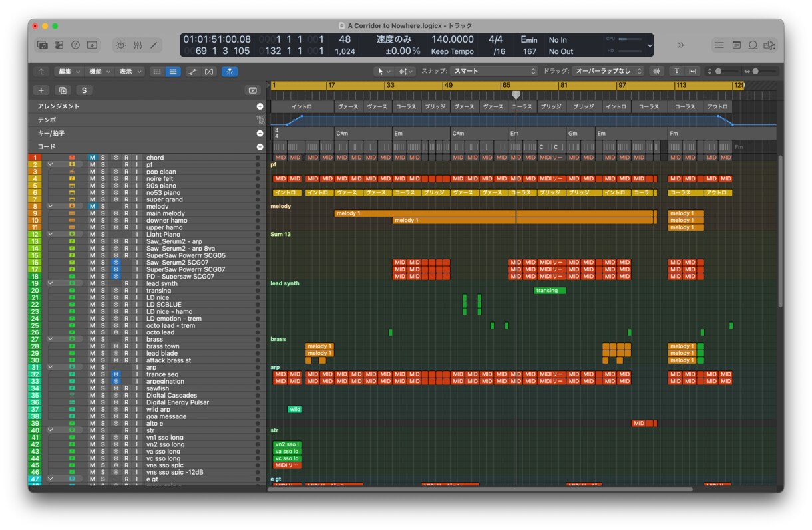Screen dimensions: 812x530
Task: Toggle the global Solo S button
Action: (84, 90)
